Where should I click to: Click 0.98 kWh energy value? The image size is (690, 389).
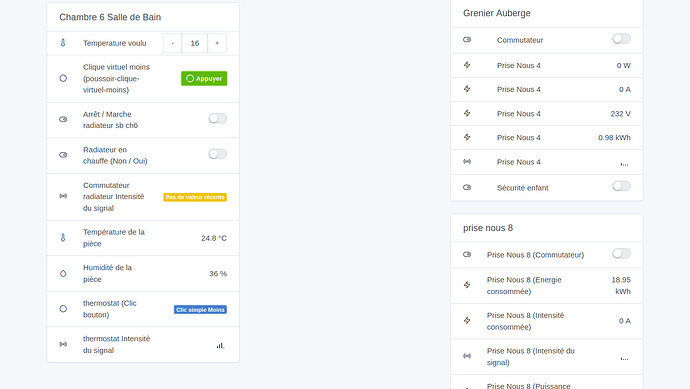pyautogui.click(x=614, y=138)
